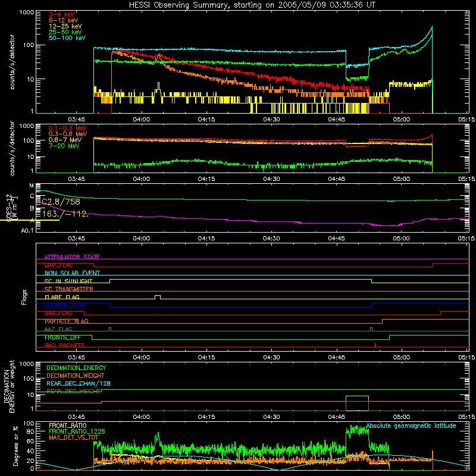This screenshot has width=476, height=476.
Task: Click the 04:30 tick under the Flags panel
Action: click(x=271, y=358)
